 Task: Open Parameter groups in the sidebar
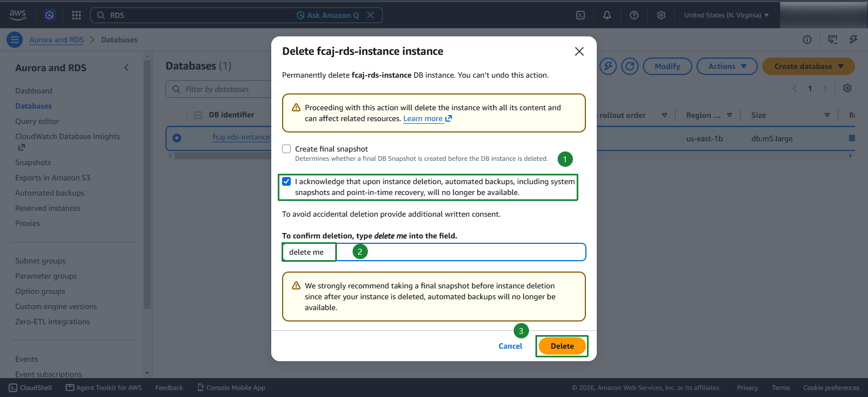point(46,276)
